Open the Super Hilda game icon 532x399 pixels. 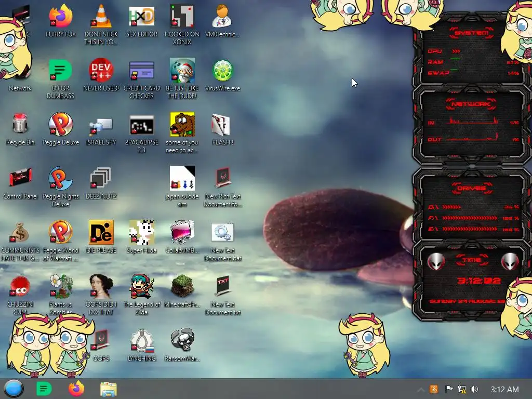click(142, 232)
